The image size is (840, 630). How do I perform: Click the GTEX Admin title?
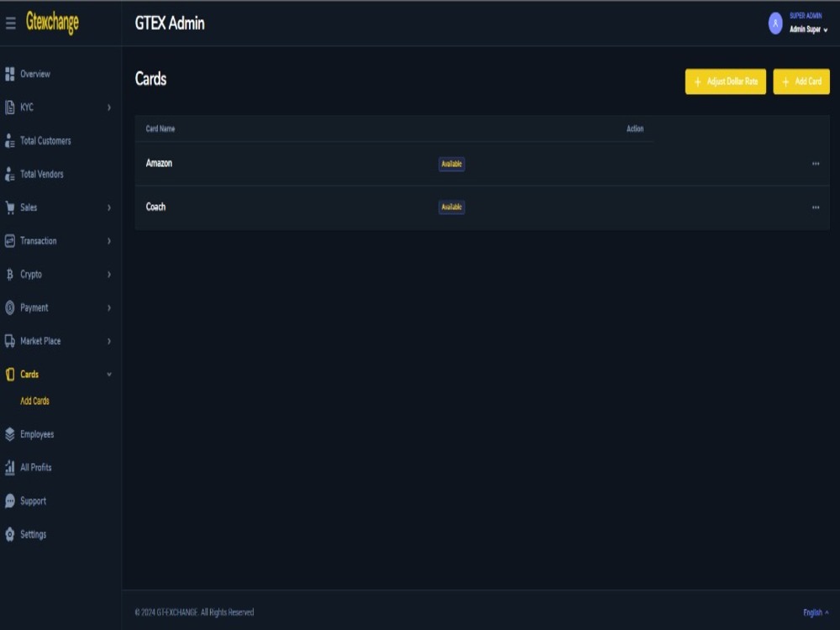coord(170,23)
